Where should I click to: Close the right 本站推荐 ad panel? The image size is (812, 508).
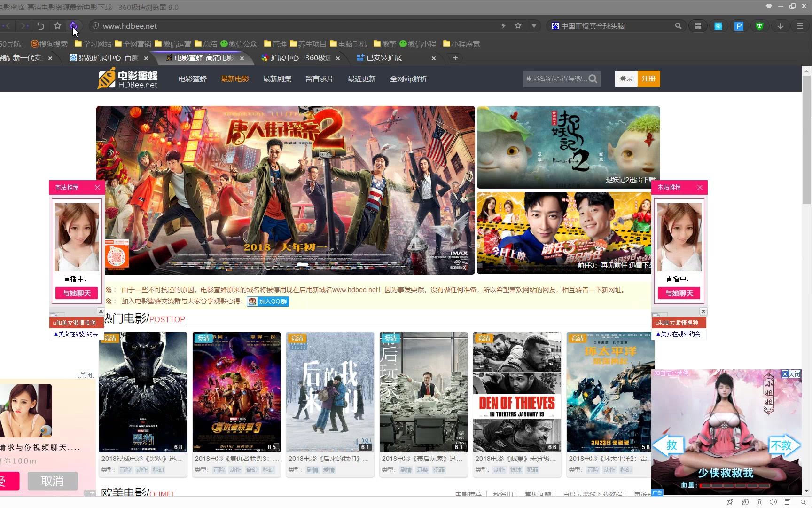coord(700,187)
